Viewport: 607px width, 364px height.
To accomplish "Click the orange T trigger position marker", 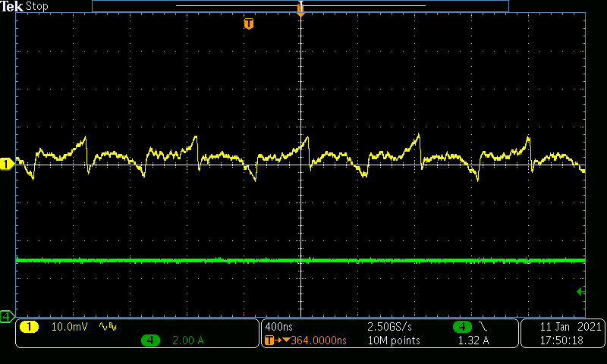I will [x=248, y=24].
